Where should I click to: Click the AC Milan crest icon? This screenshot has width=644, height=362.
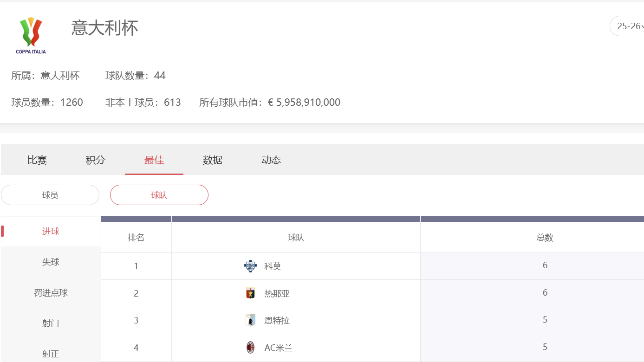coord(250,348)
